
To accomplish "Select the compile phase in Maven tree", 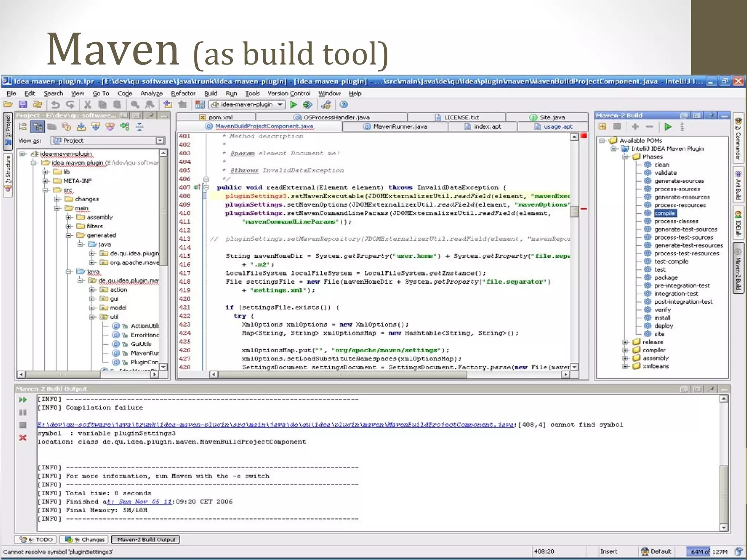I will coord(665,213).
